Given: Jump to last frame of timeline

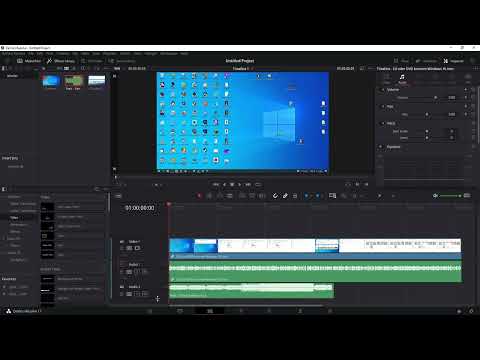Looking at the screenshot, I should click(x=248, y=184).
